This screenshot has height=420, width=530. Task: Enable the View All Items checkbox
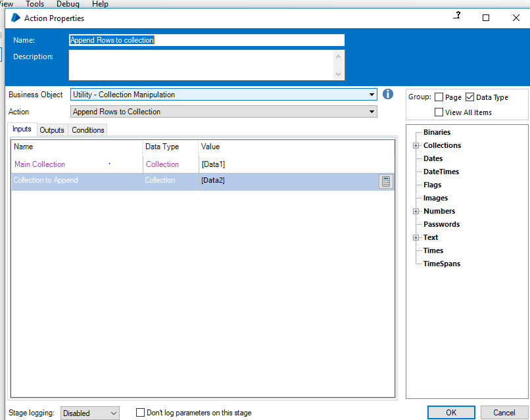pos(439,112)
